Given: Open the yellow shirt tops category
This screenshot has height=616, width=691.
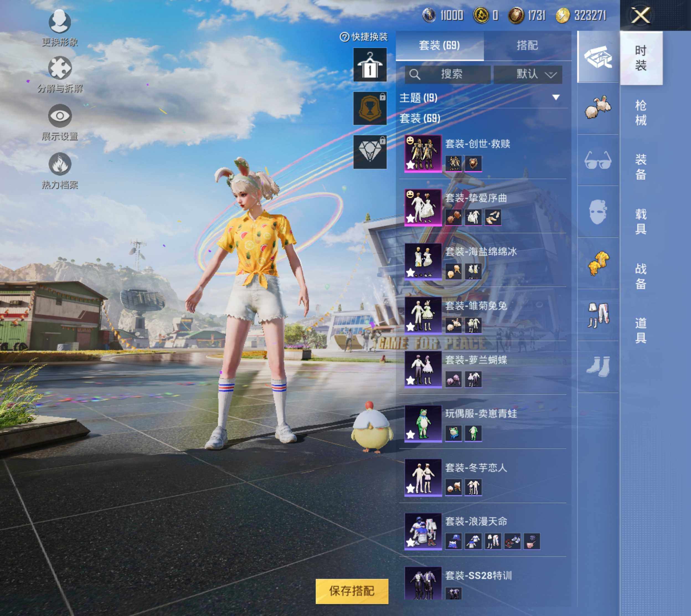Looking at the screenshot, I should [x=598, y=263].
